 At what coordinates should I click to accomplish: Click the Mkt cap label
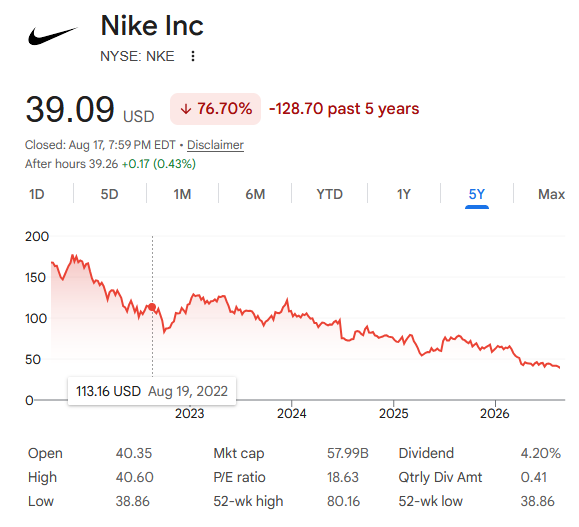tap(239, 454)
